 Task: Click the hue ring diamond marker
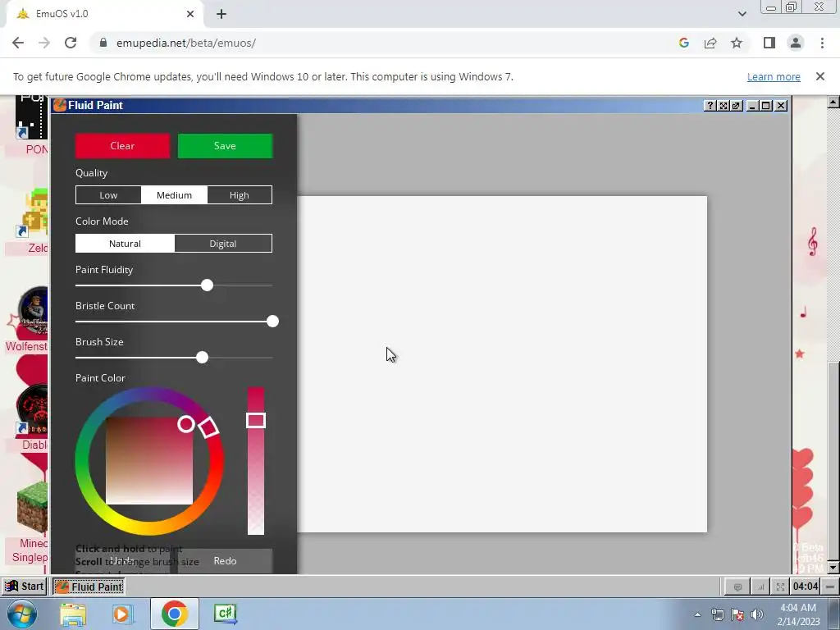pyautogui.click(x=208, y=427)
